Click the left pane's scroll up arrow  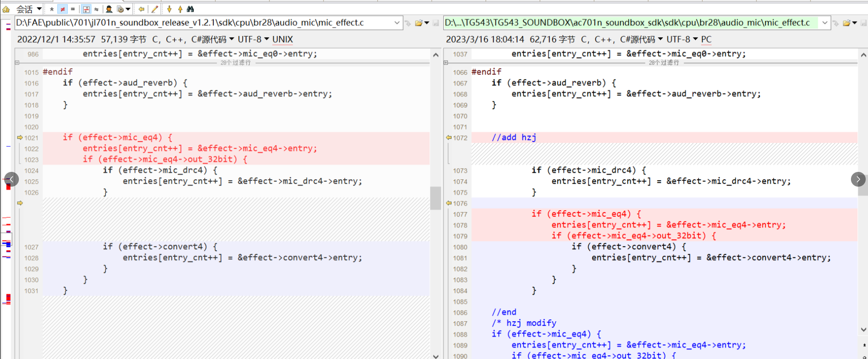tap(435, 54)
